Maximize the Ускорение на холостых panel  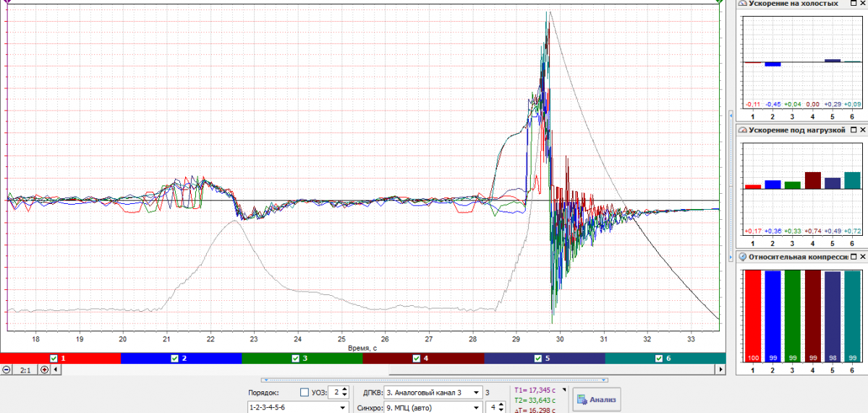click(853, 4)
